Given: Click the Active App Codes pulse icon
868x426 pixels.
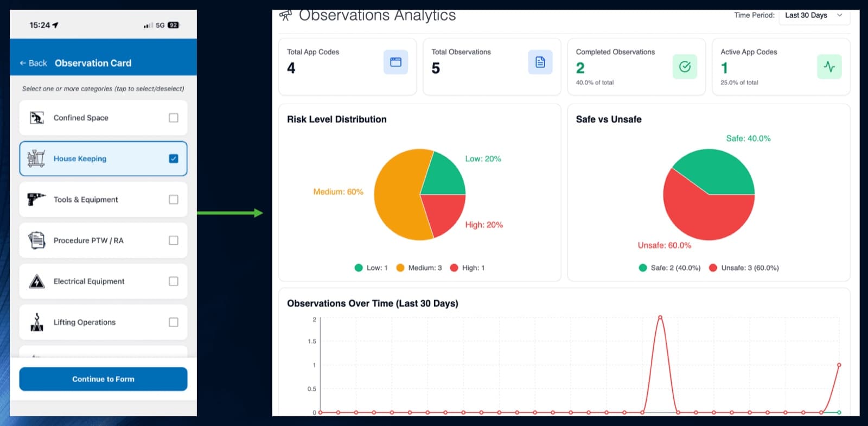Looking at the screenshot, I should pyautogui.click(x=829, y=67).
